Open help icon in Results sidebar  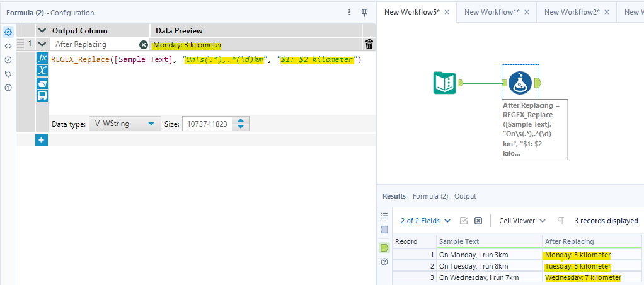(384, 262)
